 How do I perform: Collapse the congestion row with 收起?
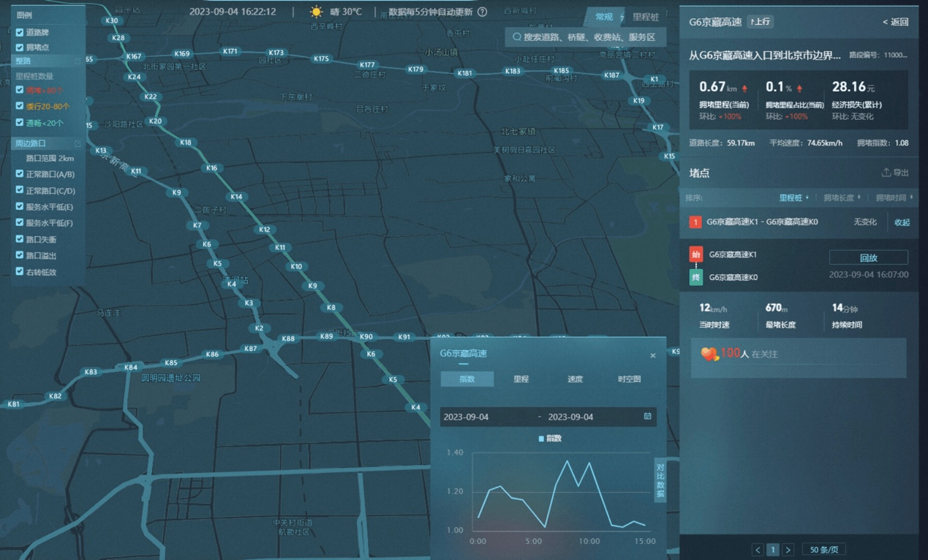902,222
